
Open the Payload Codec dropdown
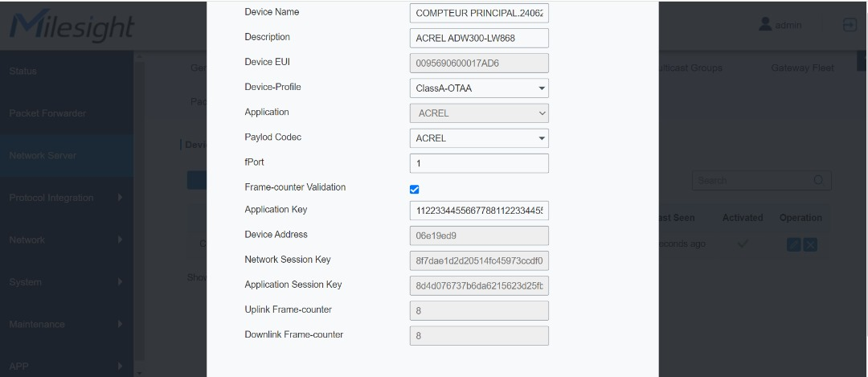pos(478,138)
